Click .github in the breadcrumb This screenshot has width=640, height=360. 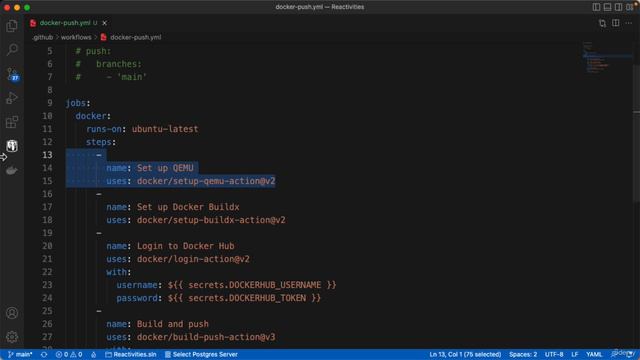pos(43,37)
